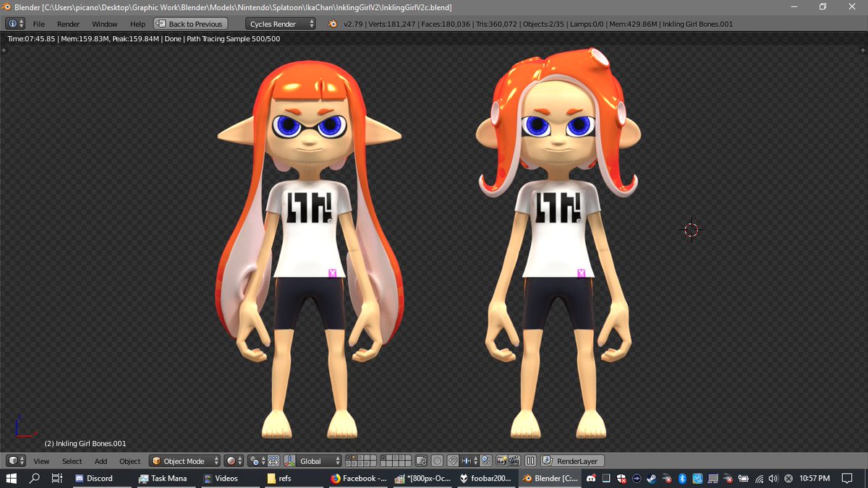Click 'Verts:181,247' statistics text

click(x=391, y=24)
